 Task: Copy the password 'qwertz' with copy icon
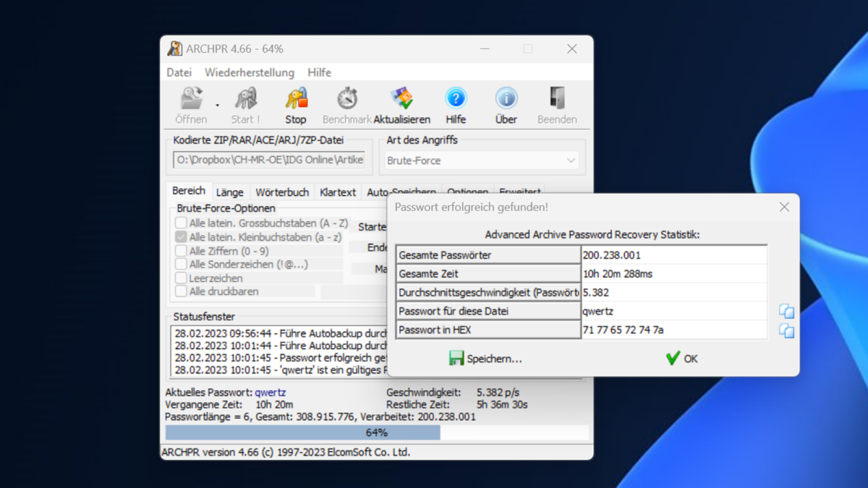[x=786, y=312]
